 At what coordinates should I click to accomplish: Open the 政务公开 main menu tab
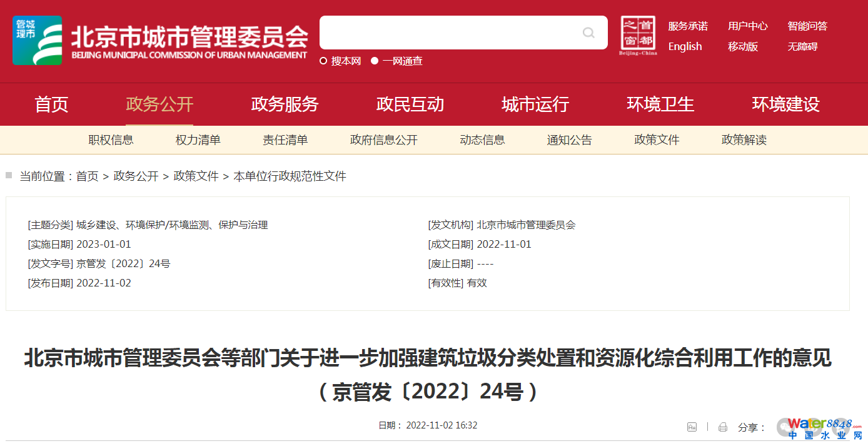click(x=159, y=104)
